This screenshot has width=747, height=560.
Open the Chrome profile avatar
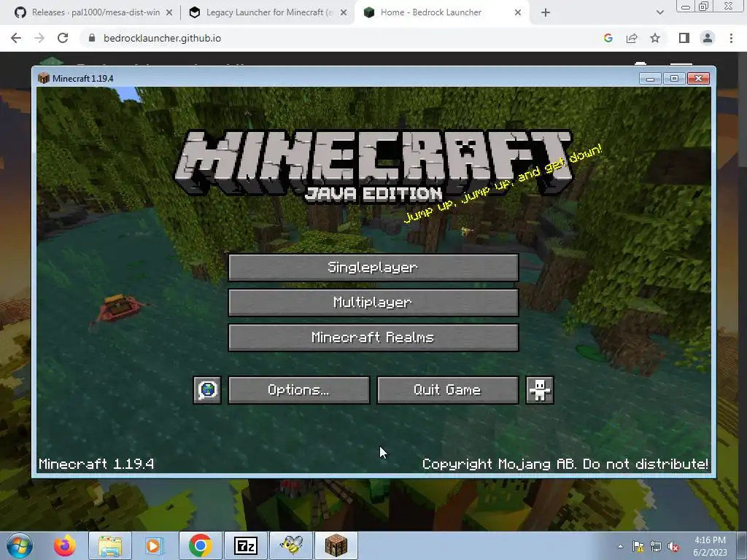pyautogui.click(x=708, y=38)
